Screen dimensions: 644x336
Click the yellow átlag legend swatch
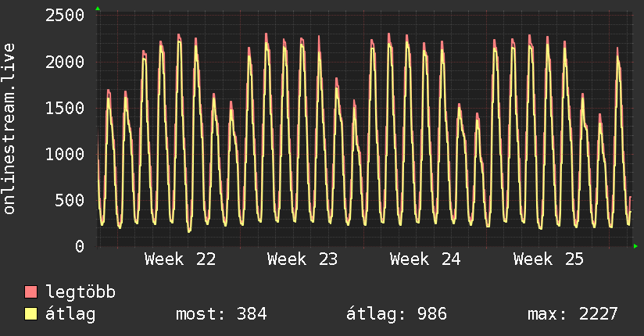point(30,314)
